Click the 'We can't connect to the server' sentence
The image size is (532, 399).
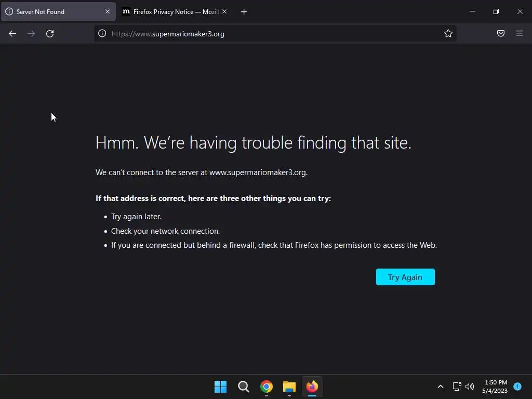[x=202, y=172]
